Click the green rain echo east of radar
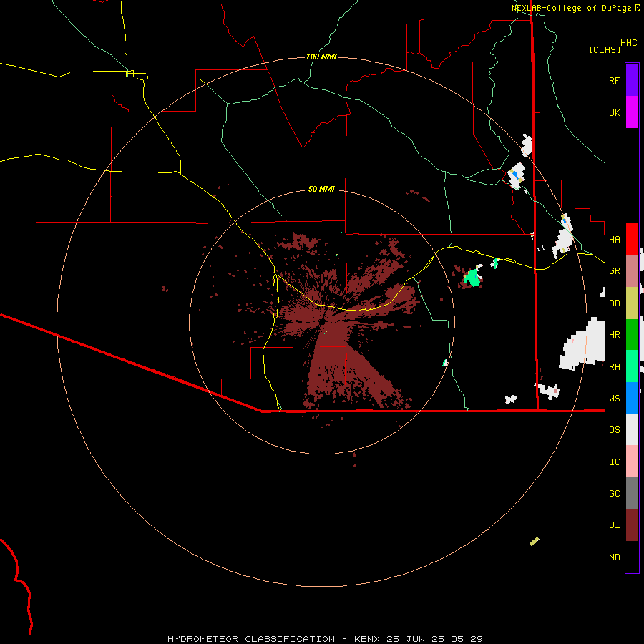 point(472,278)
